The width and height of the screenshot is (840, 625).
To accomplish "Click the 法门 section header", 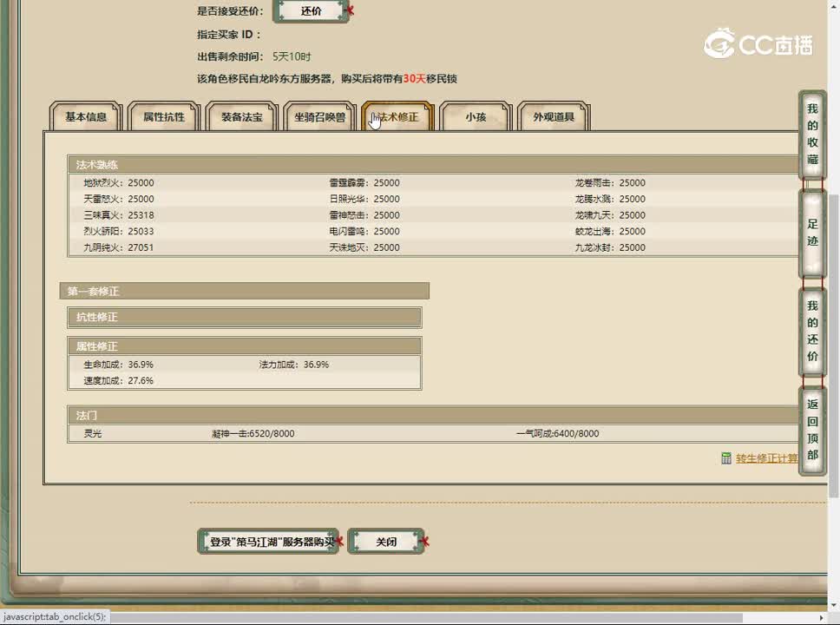I will pyautogui.click(x=434, y=415).
